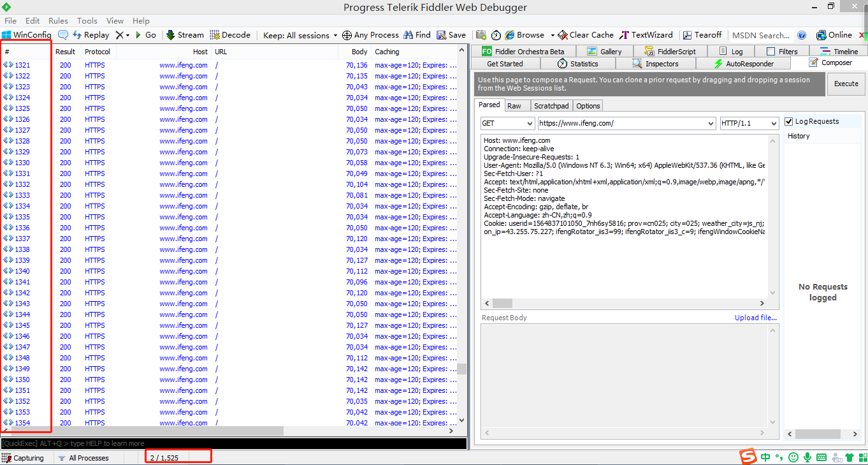This screenshot has width=868, height=465.
Task: Switch to the Filters tab
Action: coord(781,51)
